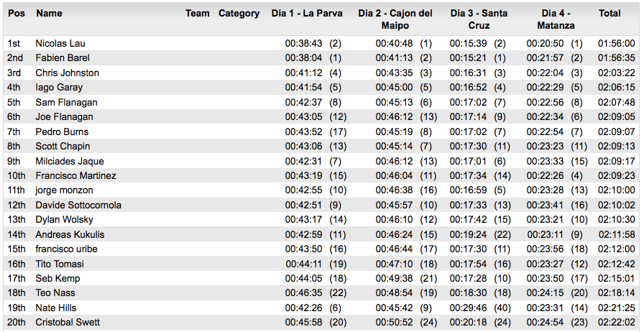The image size is (644, 332).
Task: Select Nate Hills' total time 02:21:25
Action: 617,308
